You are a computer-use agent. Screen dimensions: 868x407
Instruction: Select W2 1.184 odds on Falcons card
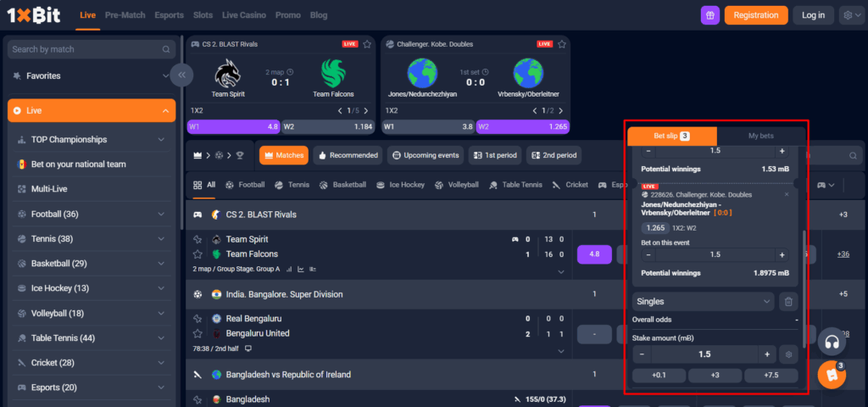pyautogui.click(x=328, y=127)
